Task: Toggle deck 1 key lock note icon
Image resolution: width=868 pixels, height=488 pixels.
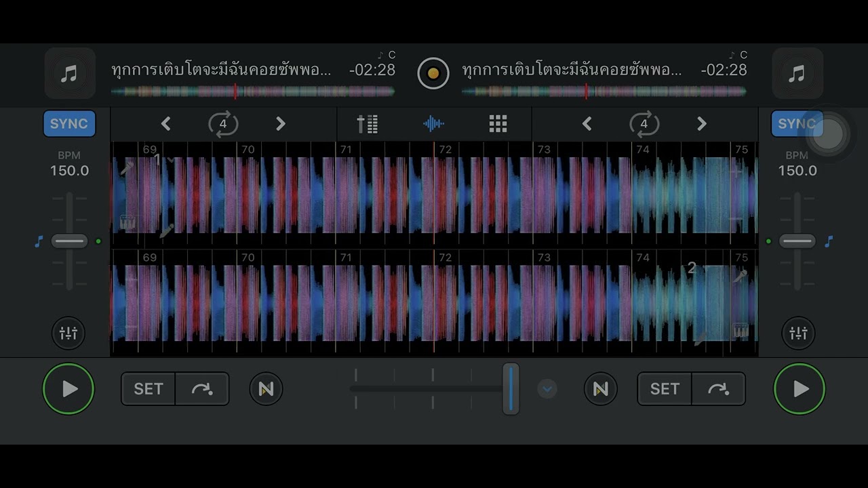Action: pos(39,242)
